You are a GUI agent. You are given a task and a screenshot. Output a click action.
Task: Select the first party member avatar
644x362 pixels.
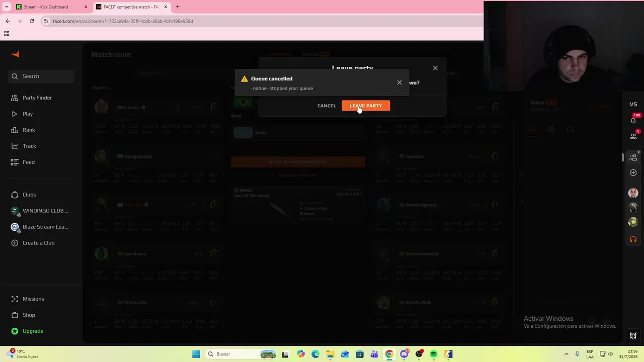pos(633,193)
